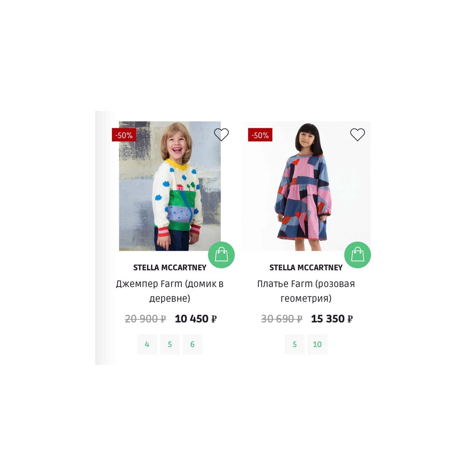This screenshot has width=476, height=476.
Task: Select size 5 for the dress
Action: (x=295, y=344)
